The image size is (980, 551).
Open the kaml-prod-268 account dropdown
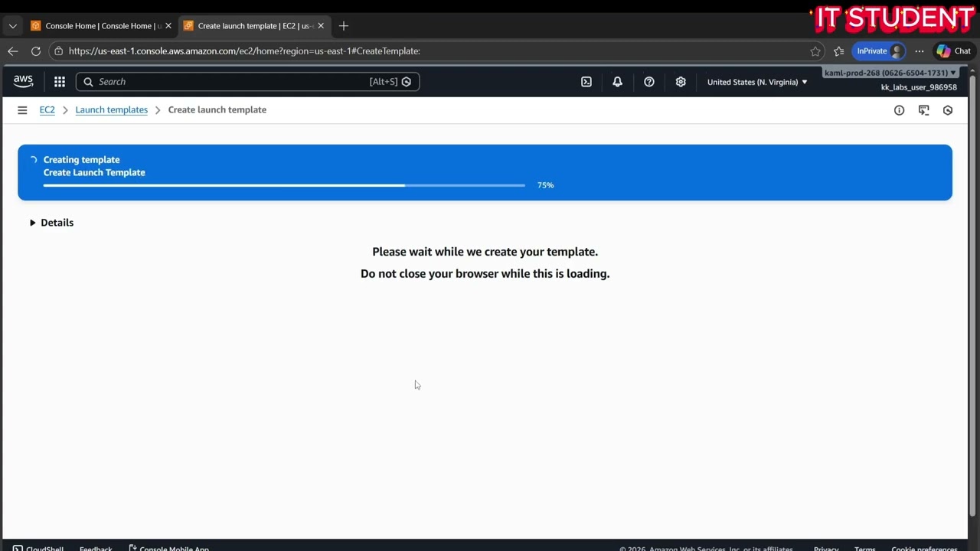[x=890, y=73]
